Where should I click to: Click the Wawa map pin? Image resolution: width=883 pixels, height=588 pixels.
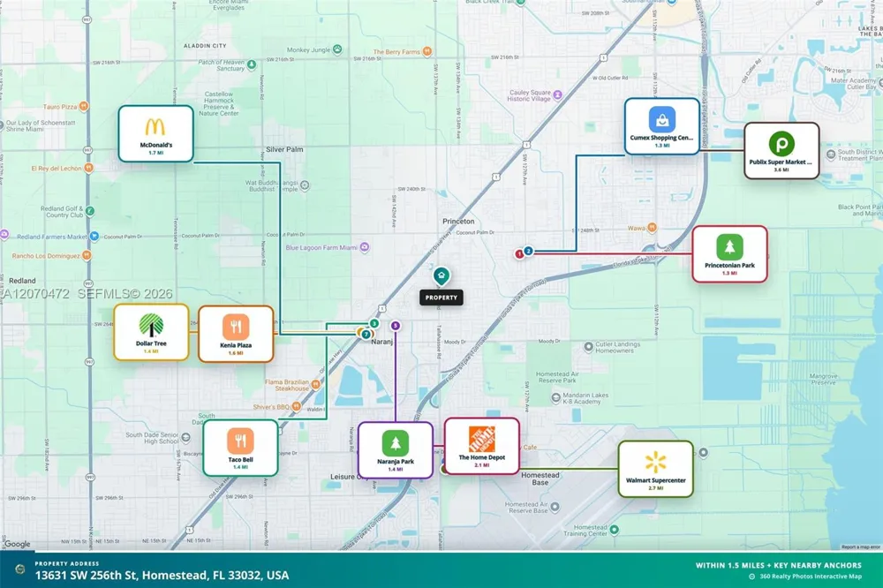click(653, 228)
